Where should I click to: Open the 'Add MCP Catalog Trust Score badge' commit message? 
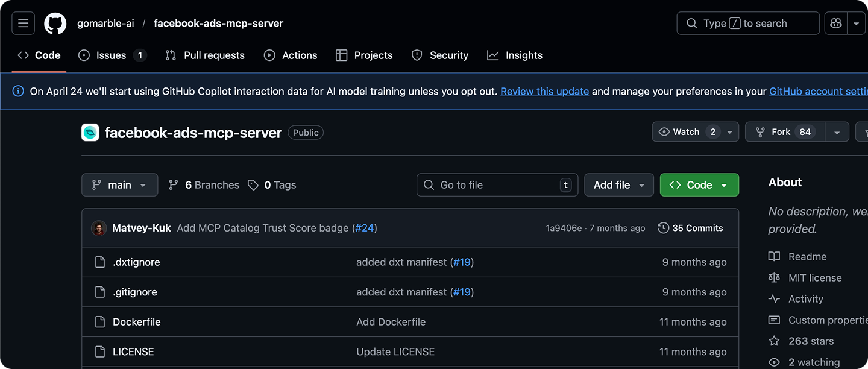click(x=263, y=228)
